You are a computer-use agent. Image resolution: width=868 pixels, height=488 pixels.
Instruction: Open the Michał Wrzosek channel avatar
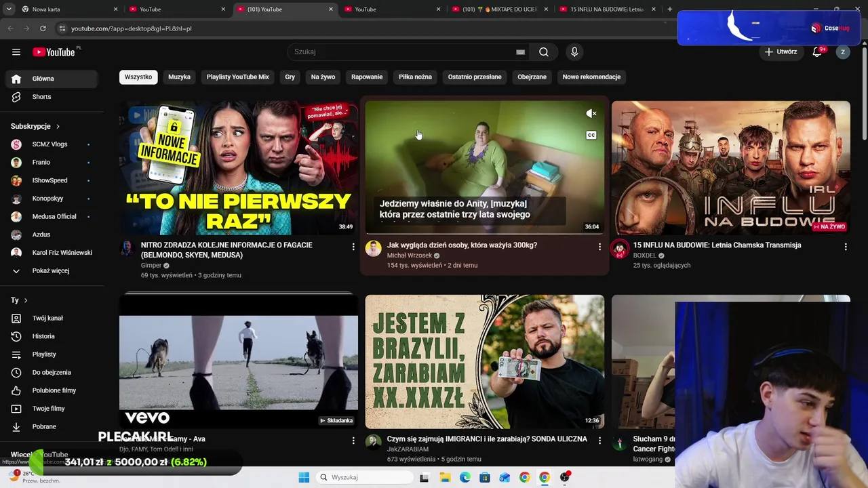pos(373,248)
